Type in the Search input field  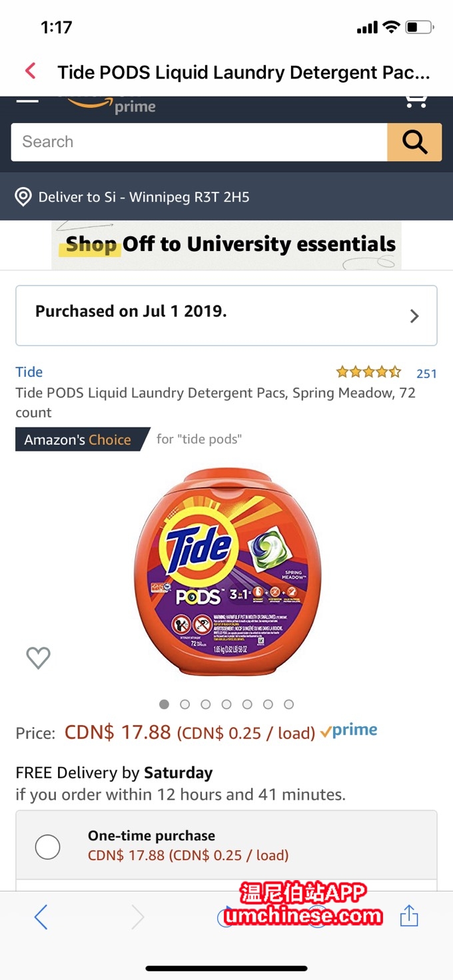pyautogui.click(x=199, y=142)
